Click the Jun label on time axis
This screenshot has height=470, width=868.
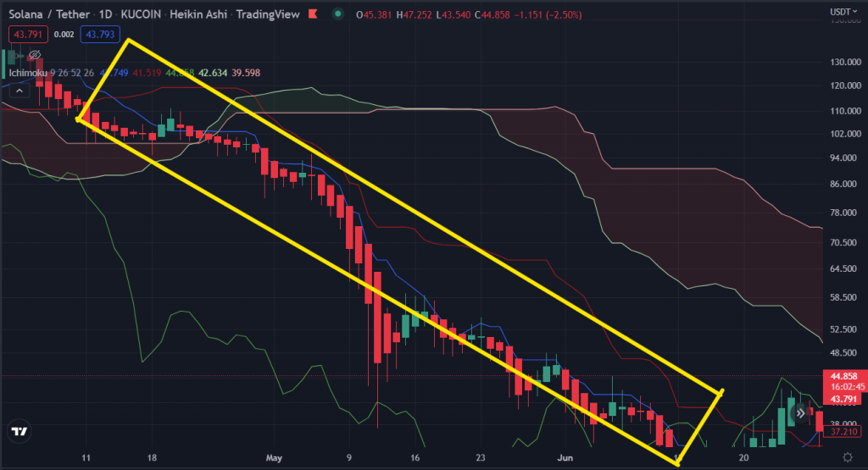[565, 458]
